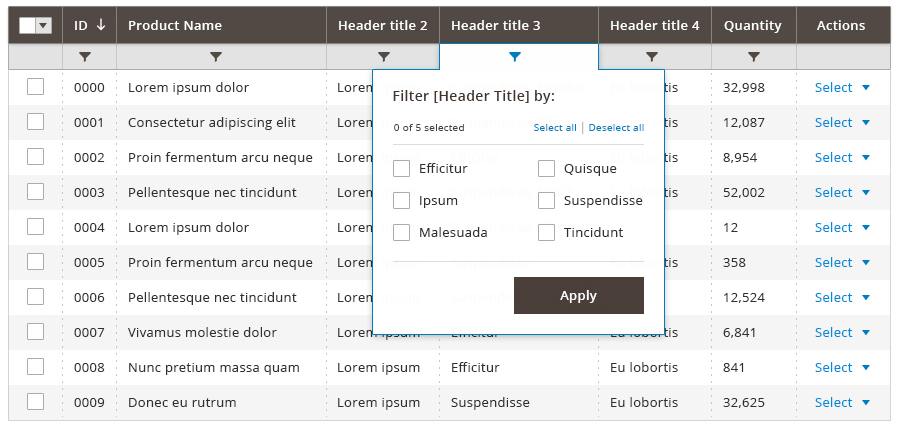Tick the Suspendisse filter checkbox
The width and height of the screenshot is (913, 431).
(x=546, y=201)
